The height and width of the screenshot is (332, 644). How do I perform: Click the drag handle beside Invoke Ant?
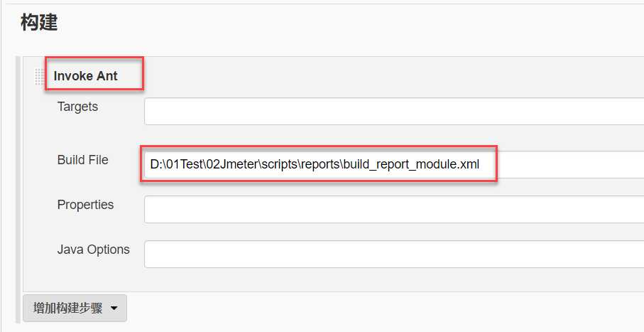40,77
